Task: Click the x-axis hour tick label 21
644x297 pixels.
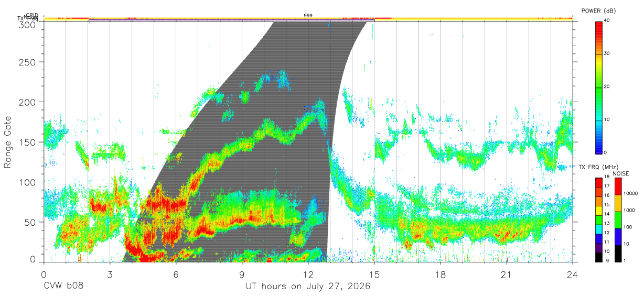Action: tap(507, 274)
